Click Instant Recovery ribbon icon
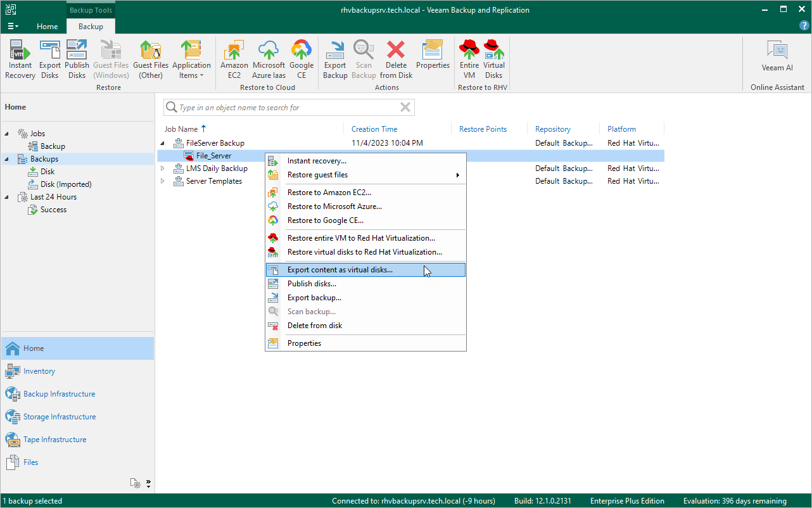 point(20,60)
